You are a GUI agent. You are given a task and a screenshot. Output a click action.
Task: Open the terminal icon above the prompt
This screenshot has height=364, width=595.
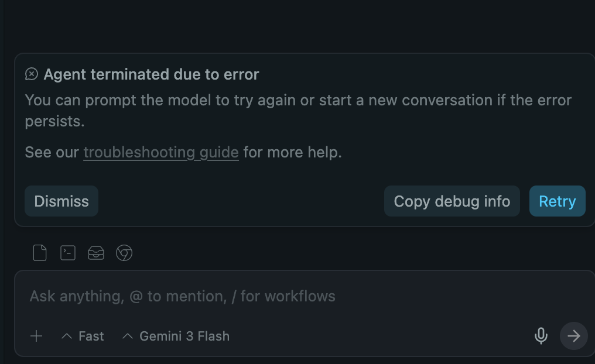point(68,253)
